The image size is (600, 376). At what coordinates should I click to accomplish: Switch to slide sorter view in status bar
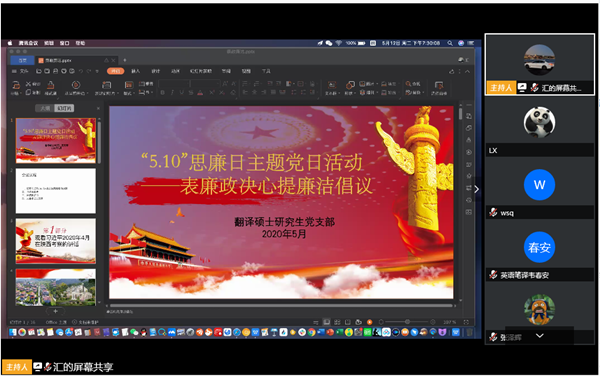click(337, 322)
